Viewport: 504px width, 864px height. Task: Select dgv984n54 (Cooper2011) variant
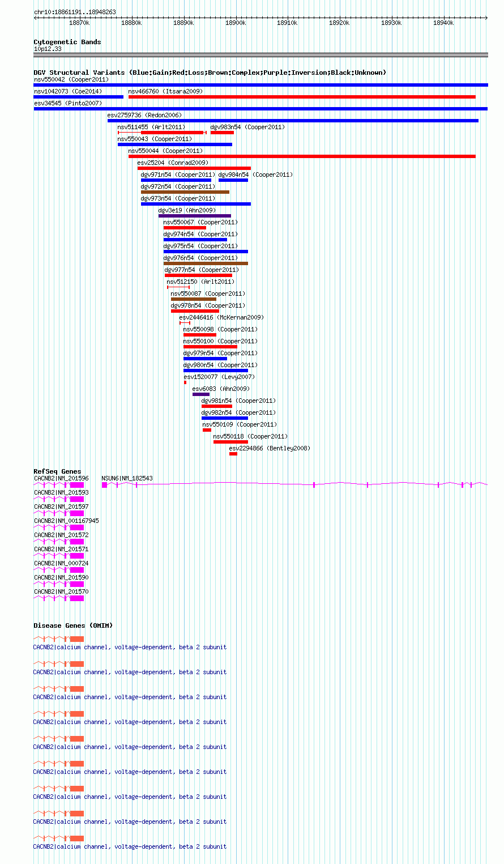pos(233,180)
